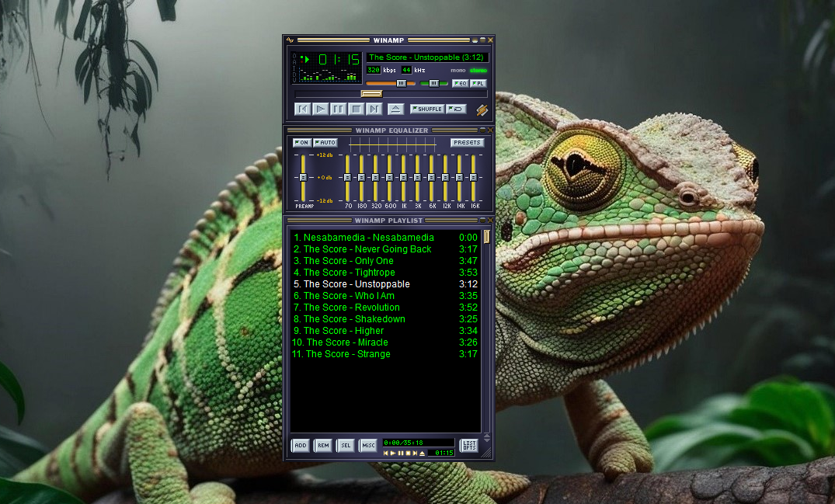Enable equalizer AUTO mode
Screen dimensions: 835x504
tap(325, 143)
